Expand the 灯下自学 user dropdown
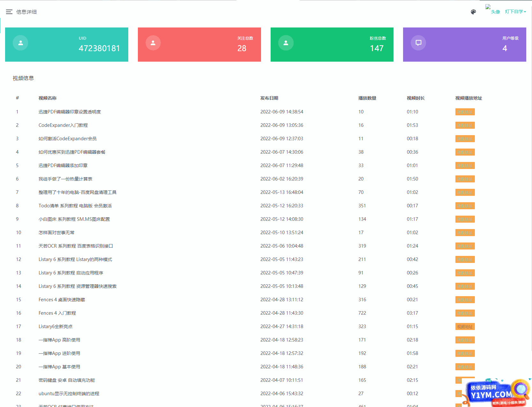Screen dimensions: 532x407 tap(515, 12)
